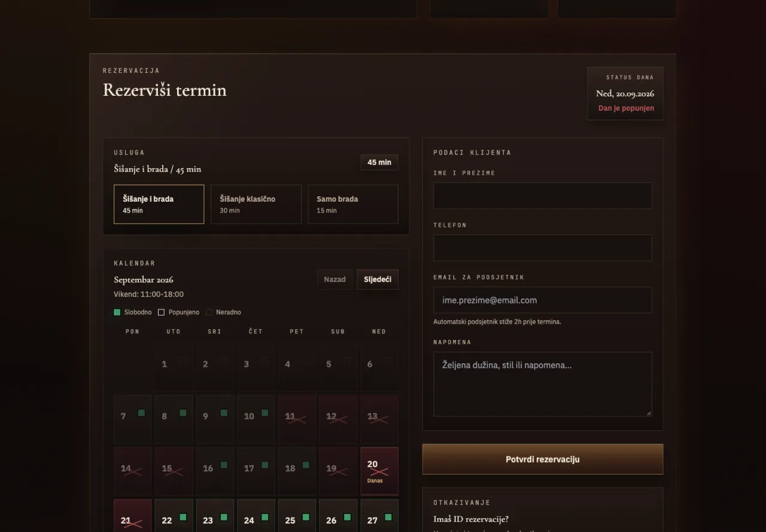The width and height of the screenshot is (766, 532).
Task: Choose Šišanje klasično 30 min service
Action: click(256, 204)
